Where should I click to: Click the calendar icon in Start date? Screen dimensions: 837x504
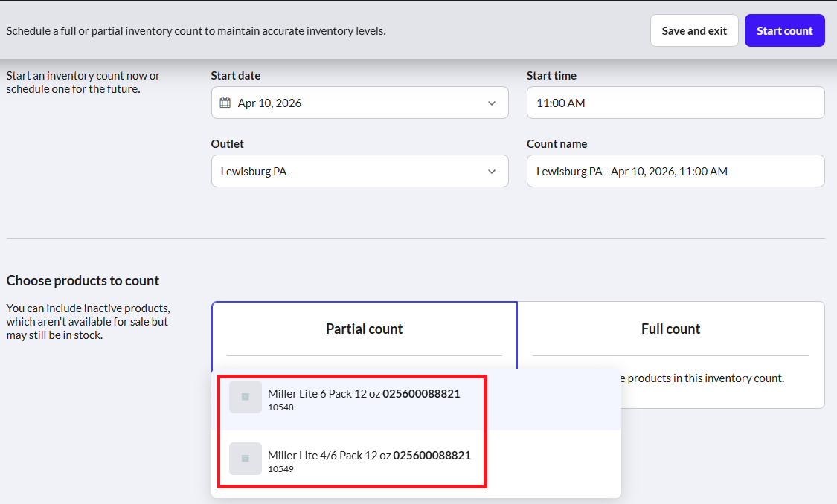225,103
